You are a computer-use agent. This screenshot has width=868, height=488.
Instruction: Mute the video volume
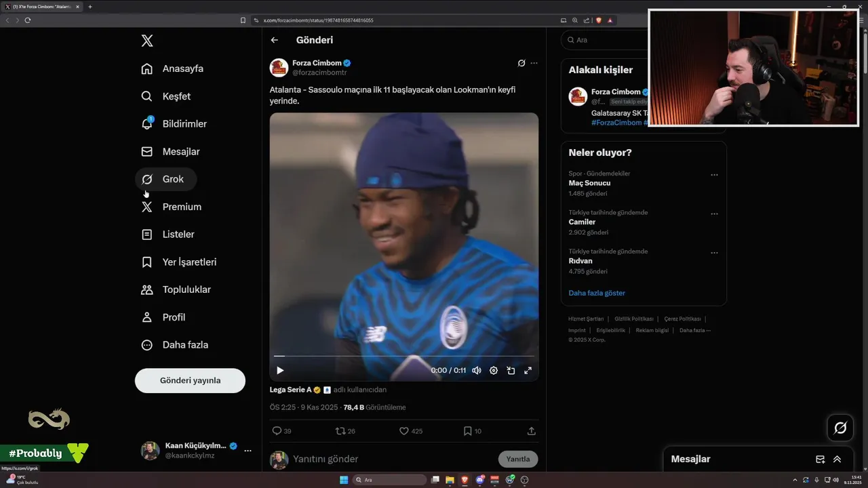[x=477, y=370]
